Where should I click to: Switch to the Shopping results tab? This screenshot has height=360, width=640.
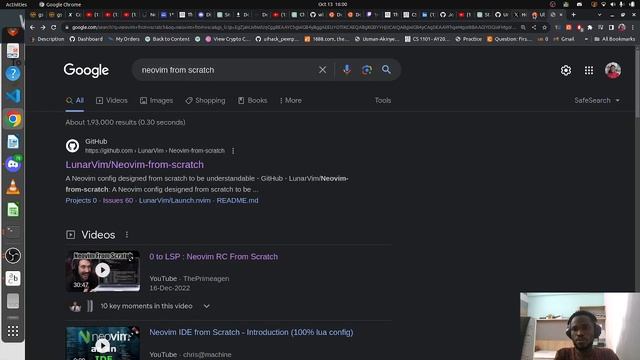click(205, 100)
